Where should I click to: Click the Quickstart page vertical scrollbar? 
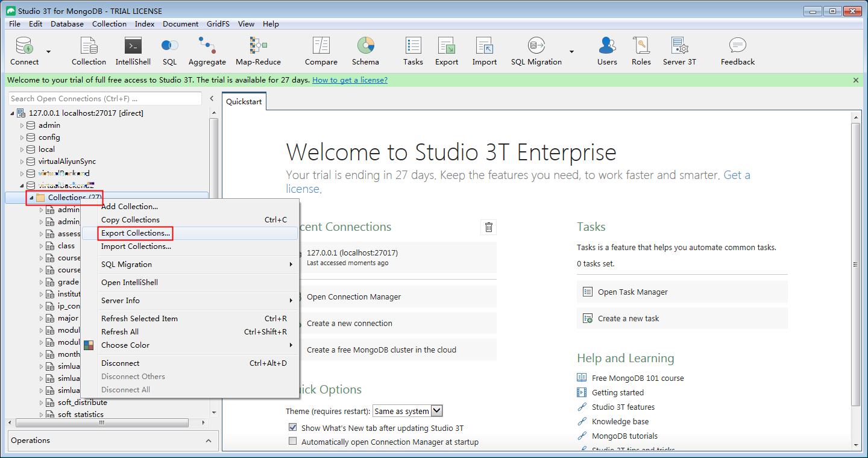click(x=856, y=265)
